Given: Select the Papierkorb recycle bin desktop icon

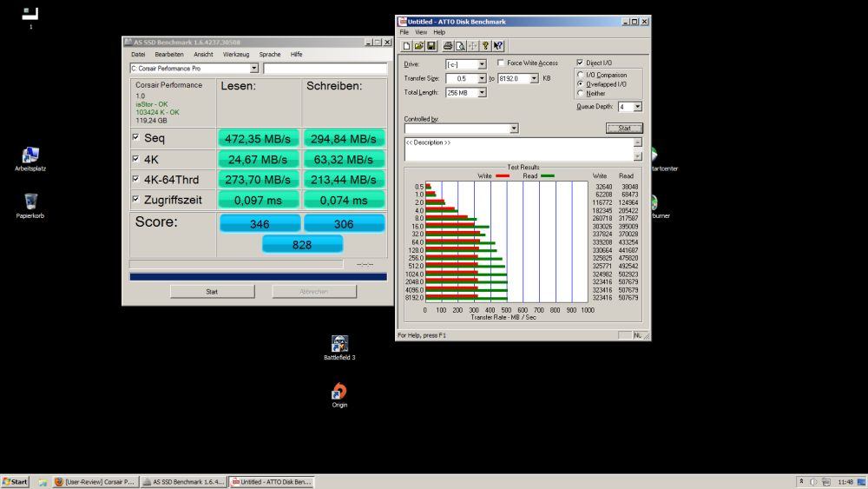Looking at the screenshot, I should tap(30, 206).
